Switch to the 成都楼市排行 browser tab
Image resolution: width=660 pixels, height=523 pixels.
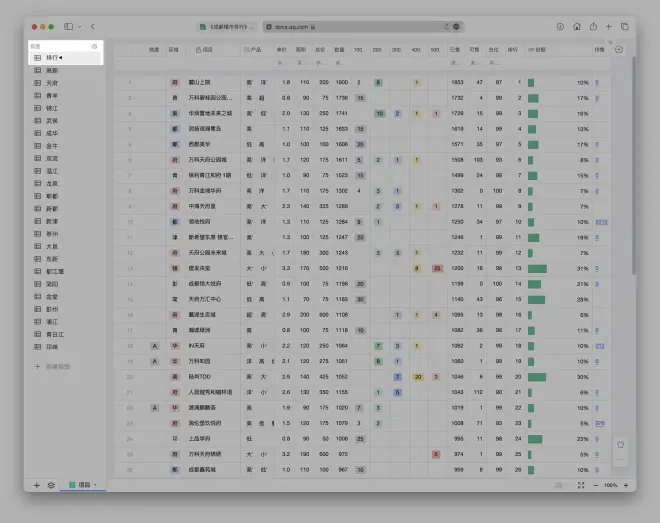(x=227, y=26)
